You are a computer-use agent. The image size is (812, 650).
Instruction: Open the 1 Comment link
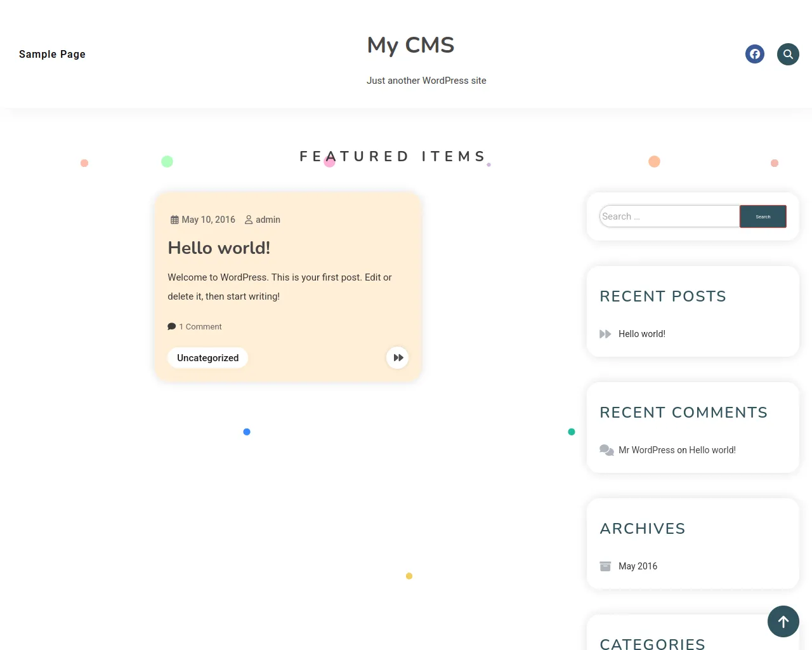(200, 327)
